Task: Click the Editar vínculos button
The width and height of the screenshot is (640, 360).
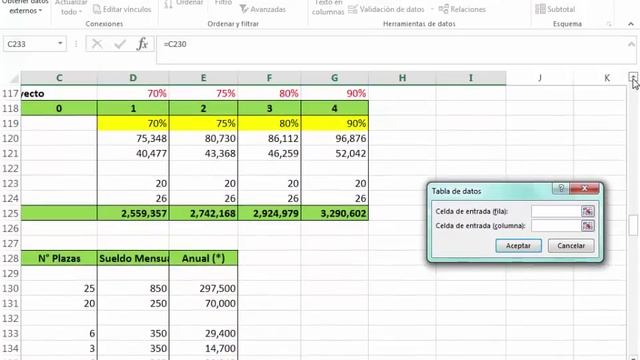Action: 122,9
